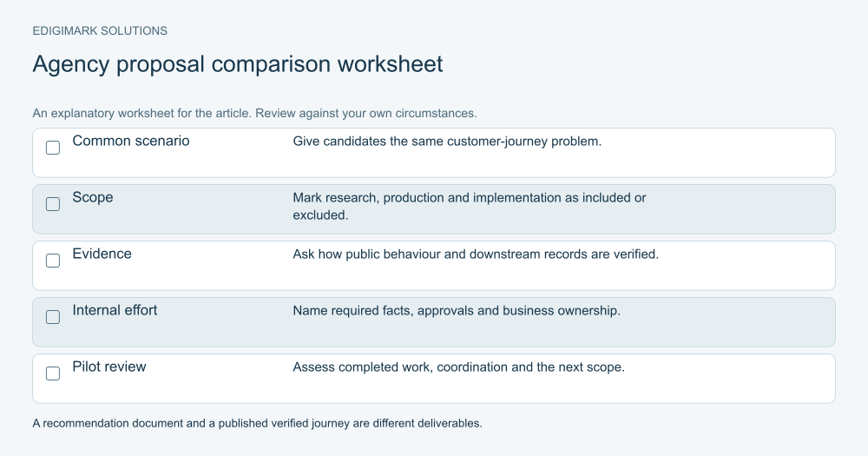
Task: Click 'Mark research, production and implementation' description
Action: 470,206
